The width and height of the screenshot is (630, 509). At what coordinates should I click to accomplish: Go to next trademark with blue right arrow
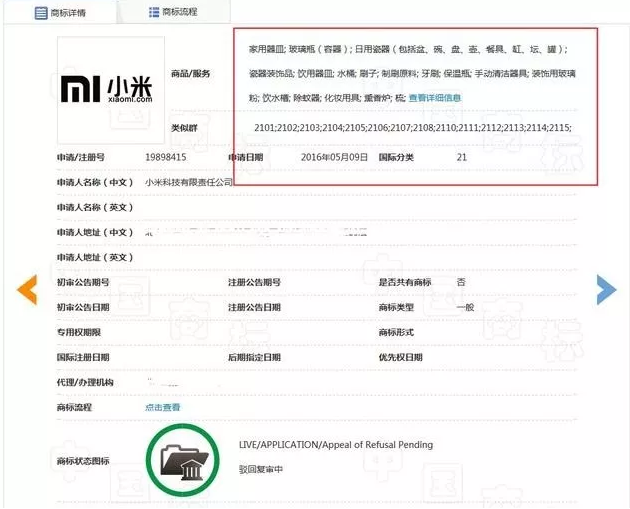(x=606, y=288)
